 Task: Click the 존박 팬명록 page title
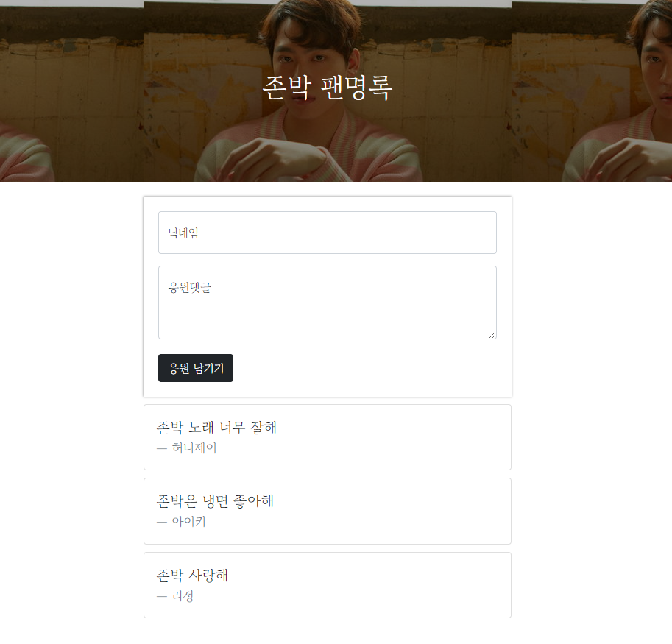327,88
